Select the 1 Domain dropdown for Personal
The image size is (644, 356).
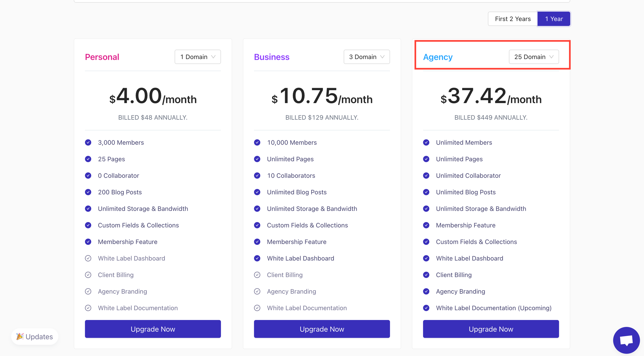tap(197, 56)
